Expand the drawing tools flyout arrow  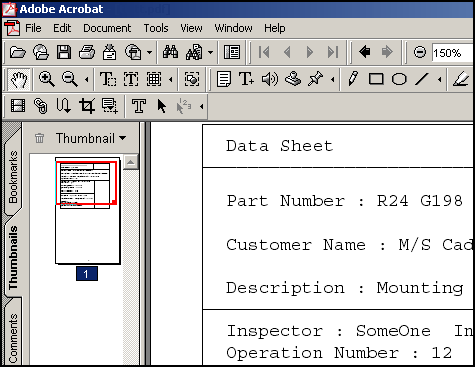click(x=440, y=79)
